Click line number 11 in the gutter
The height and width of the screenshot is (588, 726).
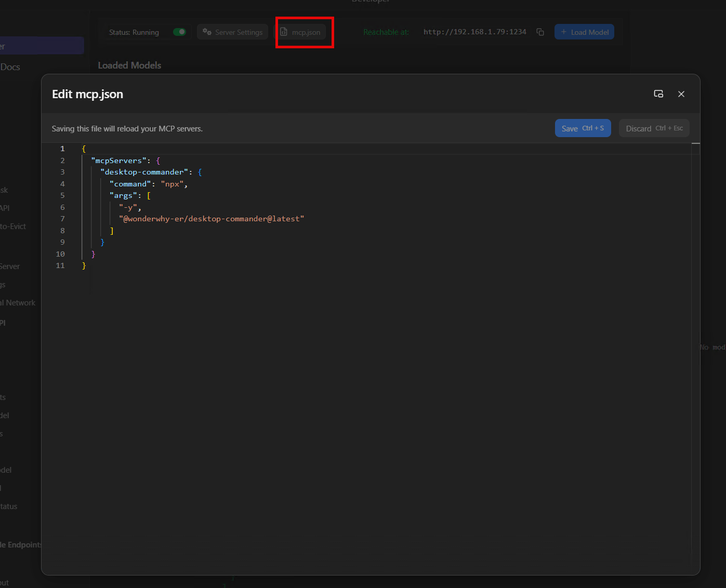click(x=60, y=265)
